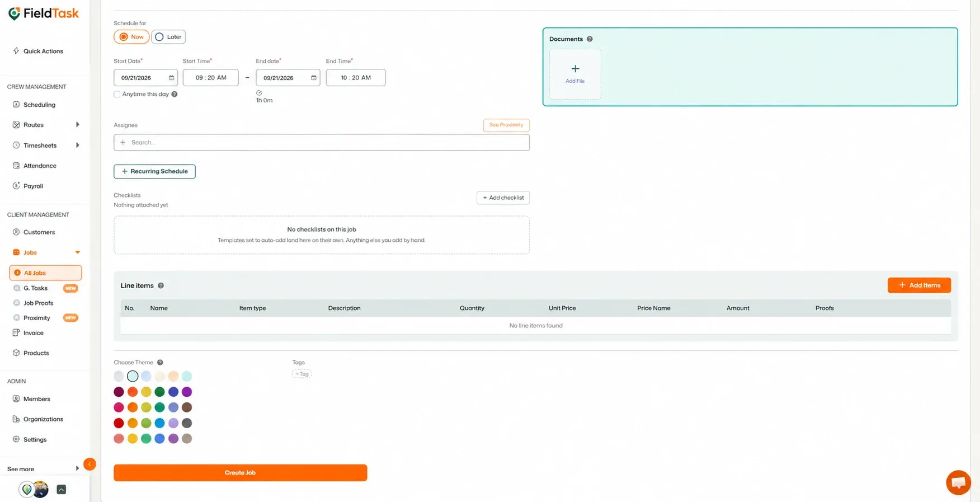
Task: Click the Products box icon
Action: 16,353
